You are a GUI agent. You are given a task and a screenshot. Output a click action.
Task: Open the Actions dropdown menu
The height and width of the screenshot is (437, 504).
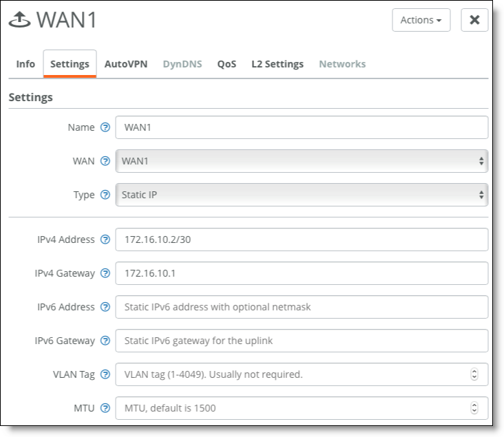click(421, 20)
